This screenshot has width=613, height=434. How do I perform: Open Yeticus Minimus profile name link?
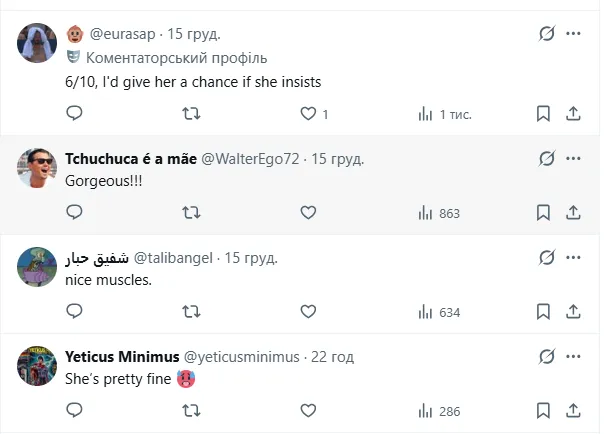(x=122, y=357)
